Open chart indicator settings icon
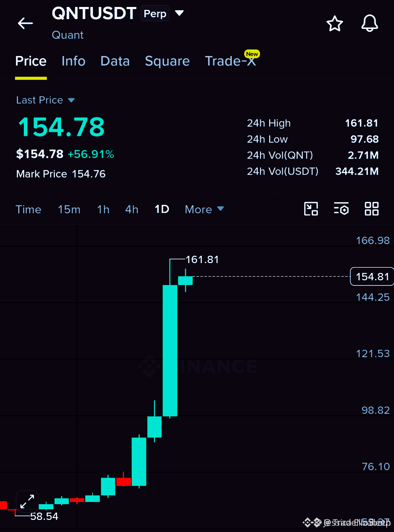394x532 pixels. coord(341,209)
